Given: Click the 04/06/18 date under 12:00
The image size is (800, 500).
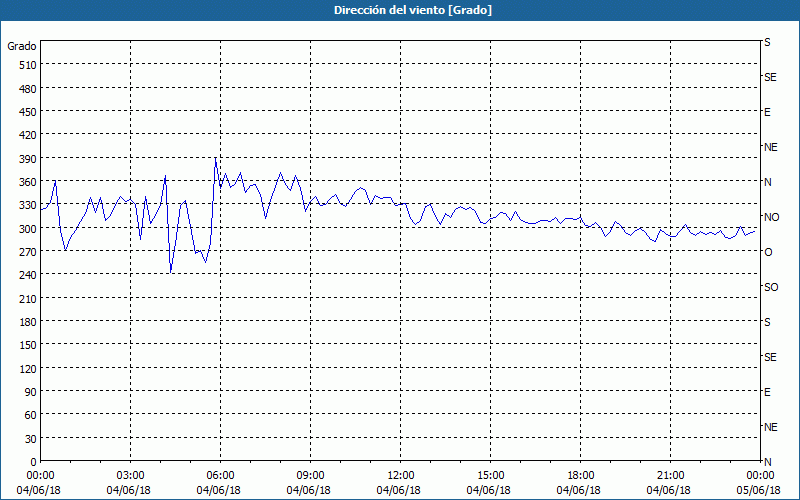Looking at the screenshot, I should tap(398, 490).
